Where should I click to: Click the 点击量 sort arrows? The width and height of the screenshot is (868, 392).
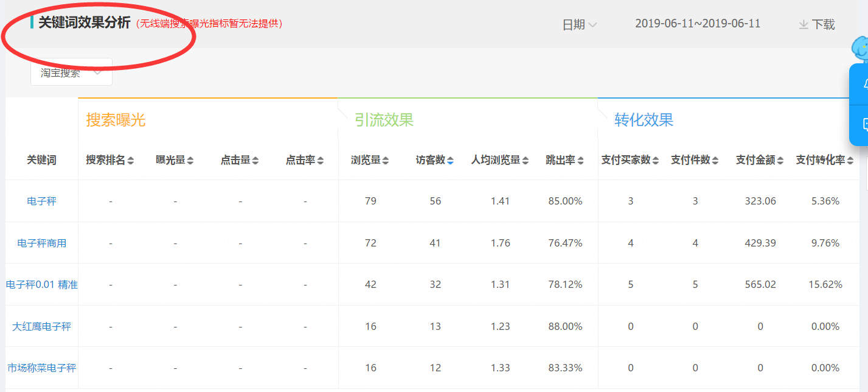(255, 161)
